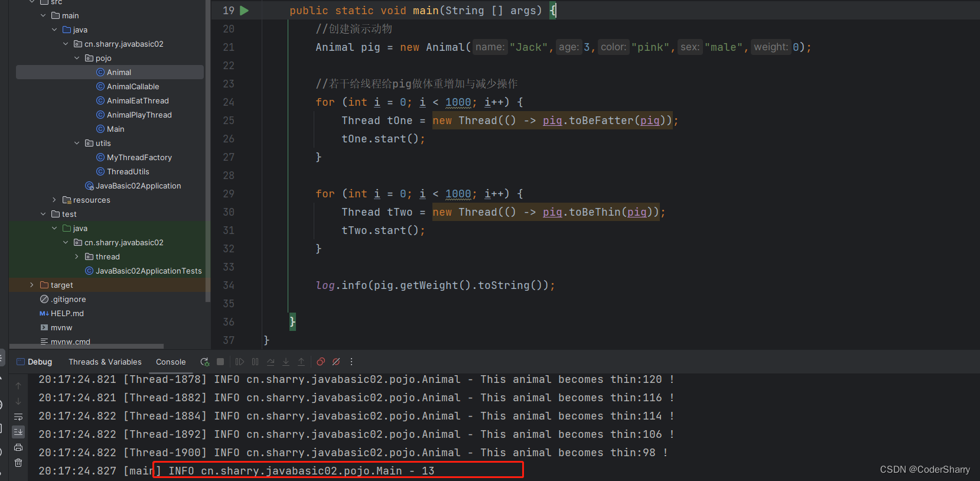
Task: Expand the target folder
Action: (x=32, y=285)
